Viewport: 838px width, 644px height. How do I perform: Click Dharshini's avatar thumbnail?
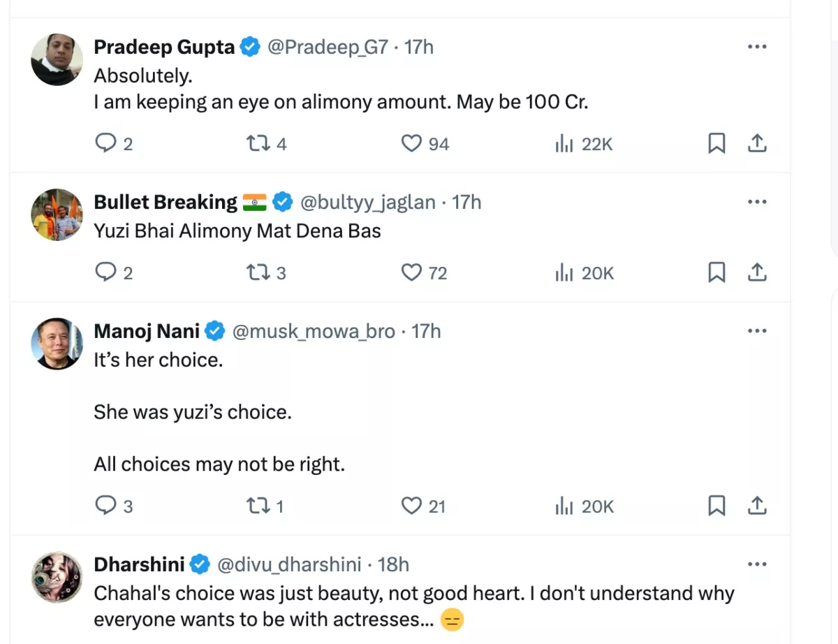coord(57,576)
